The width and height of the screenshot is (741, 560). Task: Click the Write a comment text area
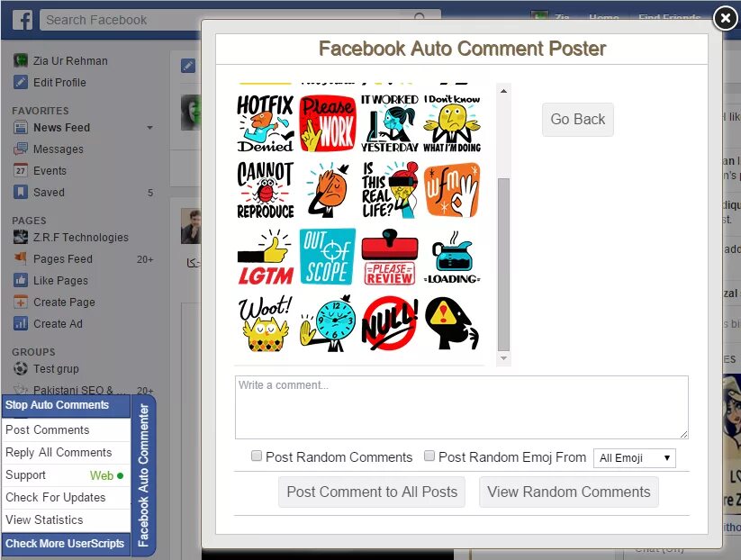tap(461, 407)
